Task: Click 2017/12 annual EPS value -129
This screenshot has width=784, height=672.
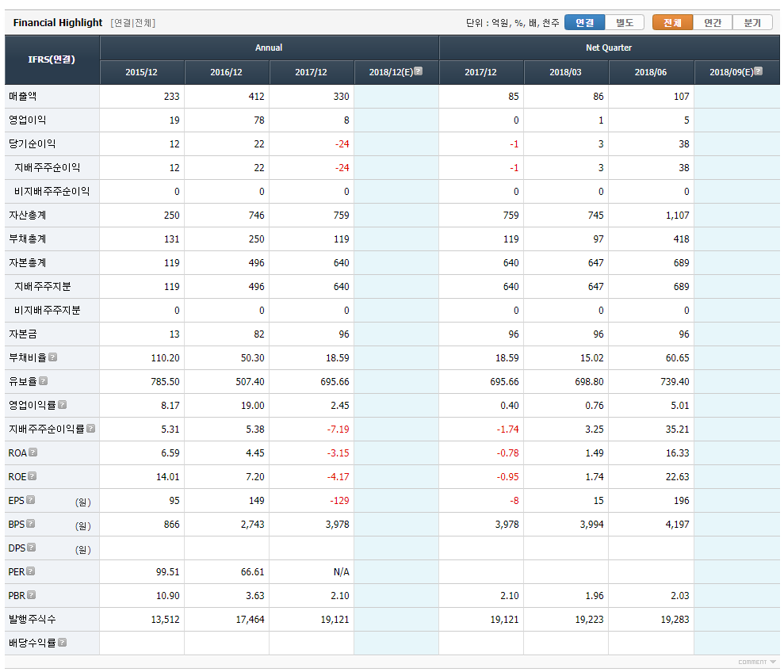Action: [x=339, y=500]
